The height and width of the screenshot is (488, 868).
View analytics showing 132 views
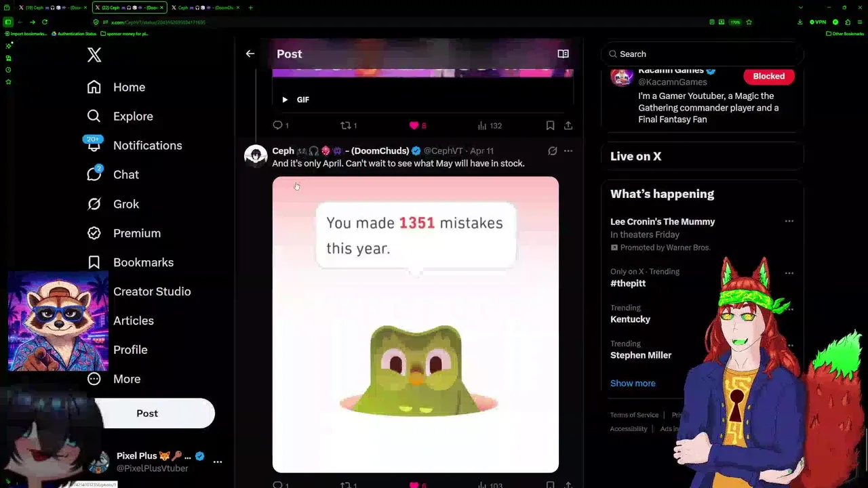[490, 125]
